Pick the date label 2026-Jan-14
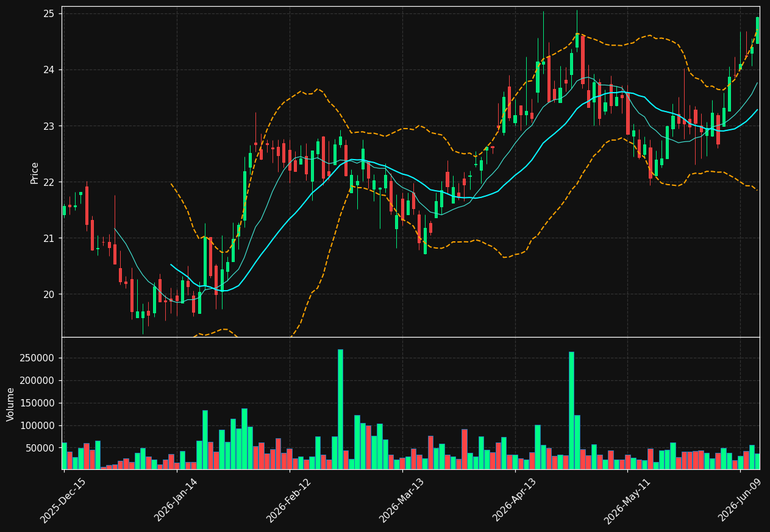The width and height of the screenshot is (770, 532). click(x=176, y=500)
